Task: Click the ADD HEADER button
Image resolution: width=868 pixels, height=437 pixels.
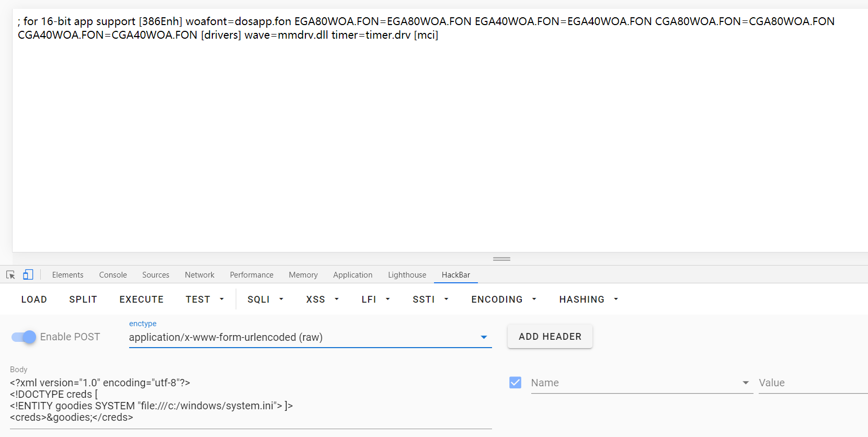Action: click(x=550, y=337)
